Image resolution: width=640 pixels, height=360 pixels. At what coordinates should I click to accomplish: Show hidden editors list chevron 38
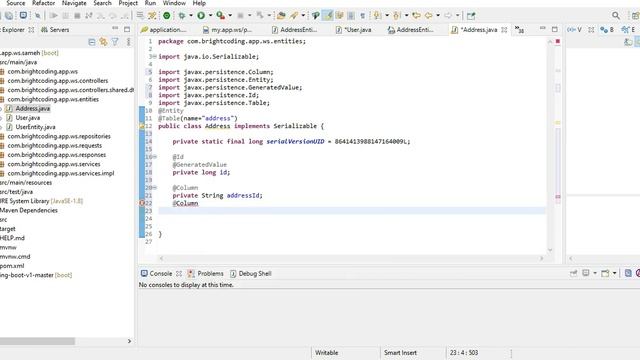[x=519, y=29]
